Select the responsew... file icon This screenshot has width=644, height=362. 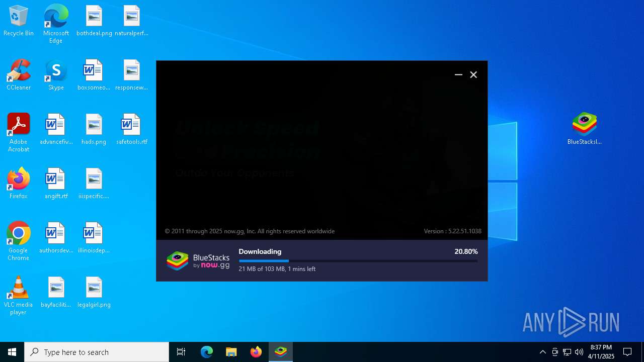(x=131, y=75)
